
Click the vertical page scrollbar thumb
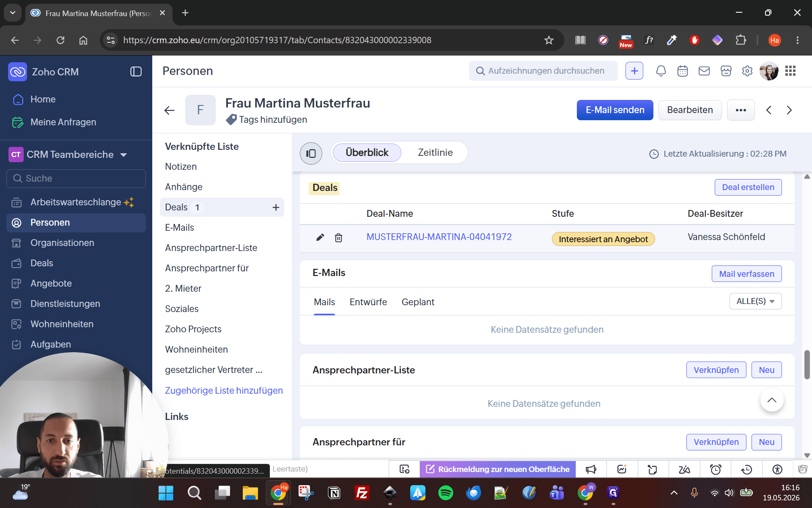click(x=807, y=364)
